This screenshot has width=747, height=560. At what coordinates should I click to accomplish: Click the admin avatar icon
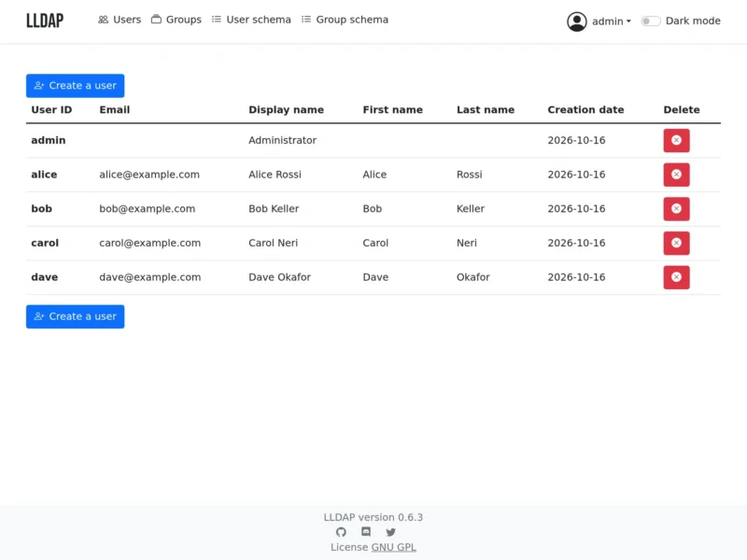click(576, 21)
